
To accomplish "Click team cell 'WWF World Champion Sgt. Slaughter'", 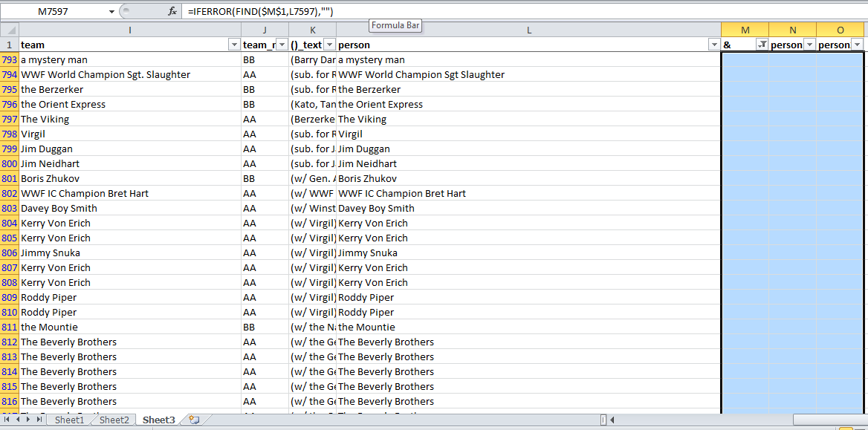I will pos(130,75).
